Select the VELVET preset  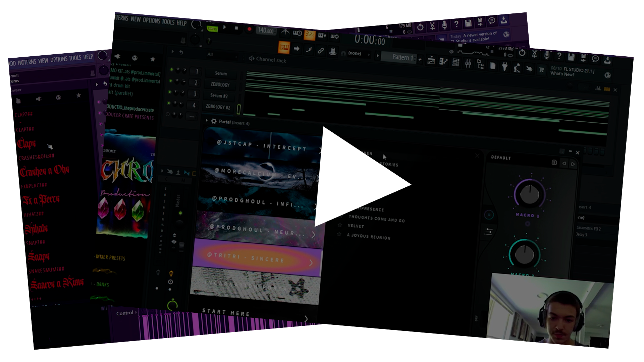point(356,226)
